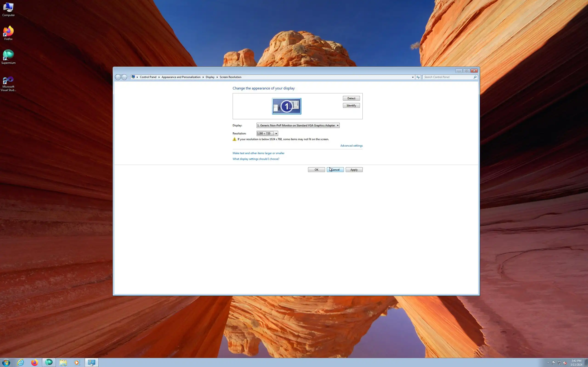Go to Appearance and Personalization breadcrumb
The height and width of the screenshot is (367, 588).
pyautogui.click(x=181, y=77)
